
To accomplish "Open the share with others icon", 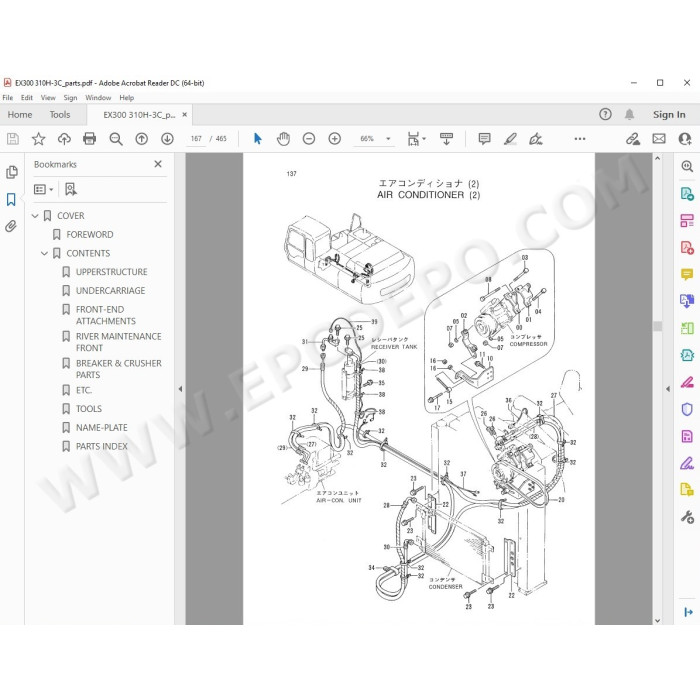I will click(685, 139).
